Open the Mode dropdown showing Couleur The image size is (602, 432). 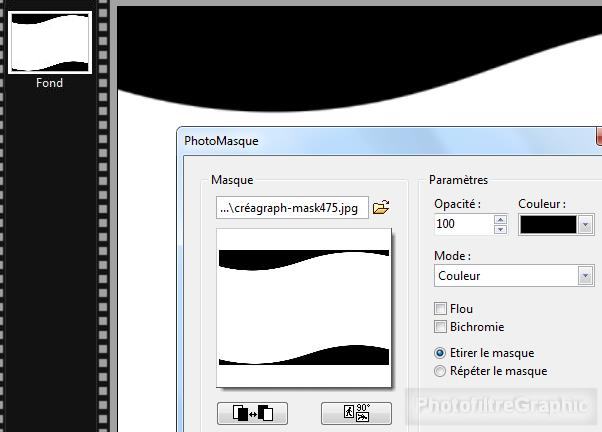(x=514, y=275)
